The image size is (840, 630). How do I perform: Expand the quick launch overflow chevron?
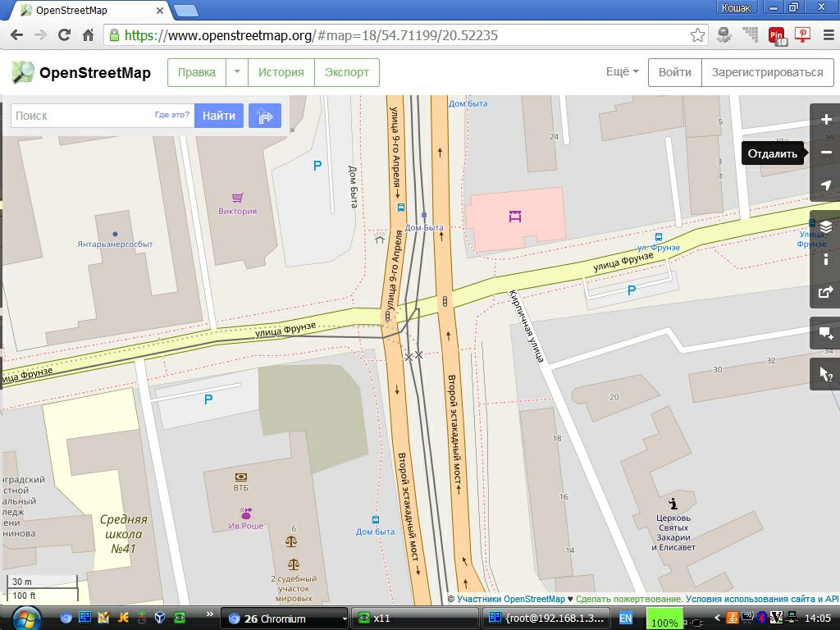pyautogui.click(x=209, y=614)
